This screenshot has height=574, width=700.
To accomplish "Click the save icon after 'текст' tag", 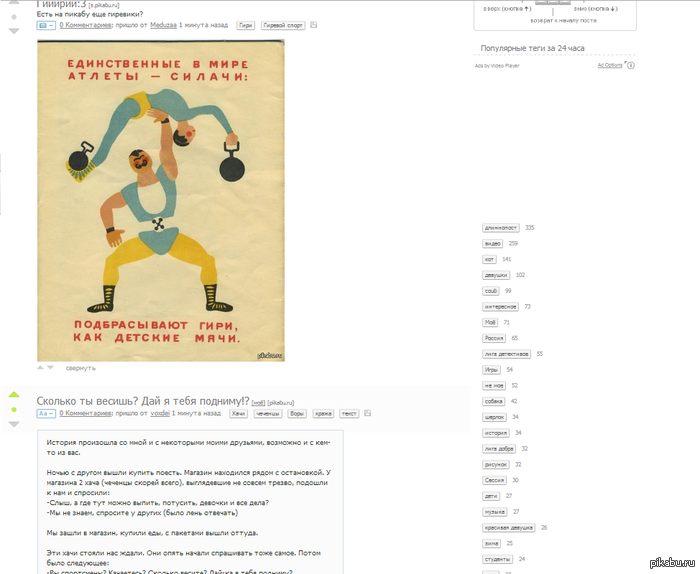I will click(367, 413).
